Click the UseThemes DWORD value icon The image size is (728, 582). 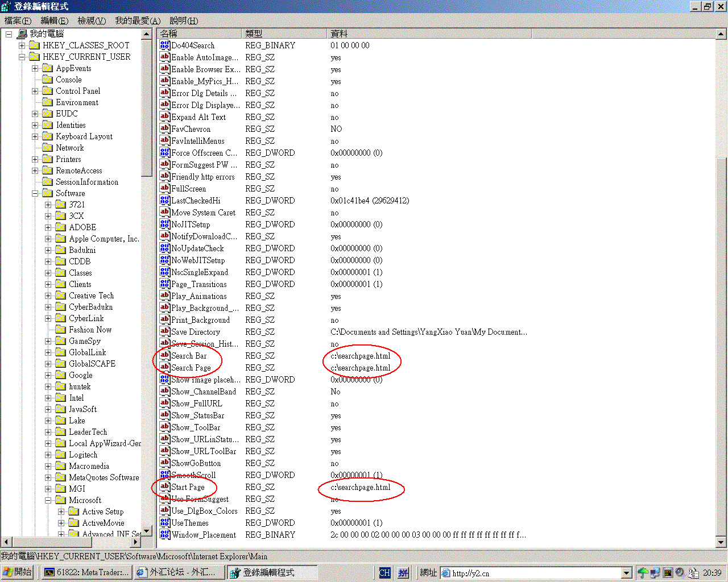point(165,522)
